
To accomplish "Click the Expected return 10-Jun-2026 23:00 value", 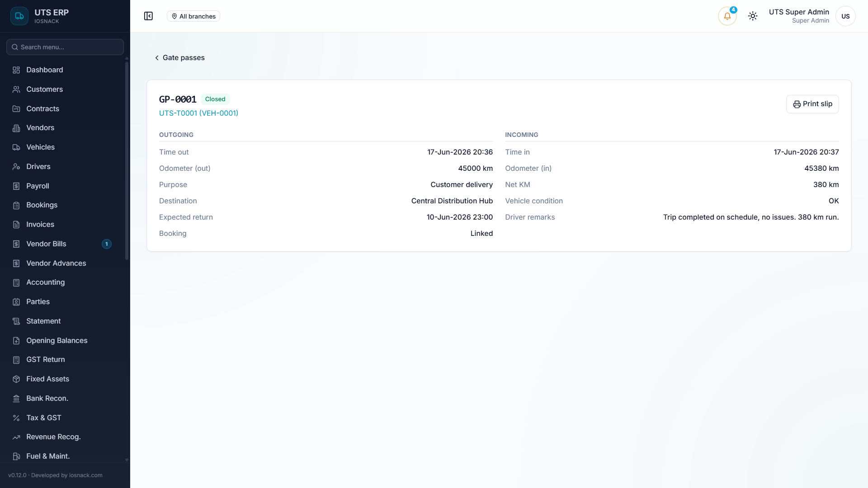I will pyautogui.click(x=459, y=217).
